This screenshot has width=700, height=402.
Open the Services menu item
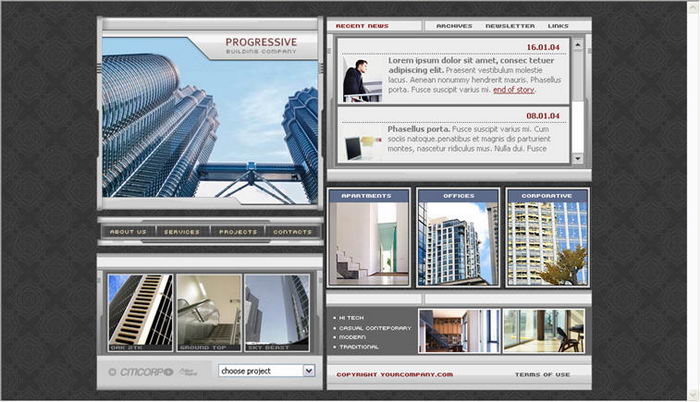click(x=183, y=231)
